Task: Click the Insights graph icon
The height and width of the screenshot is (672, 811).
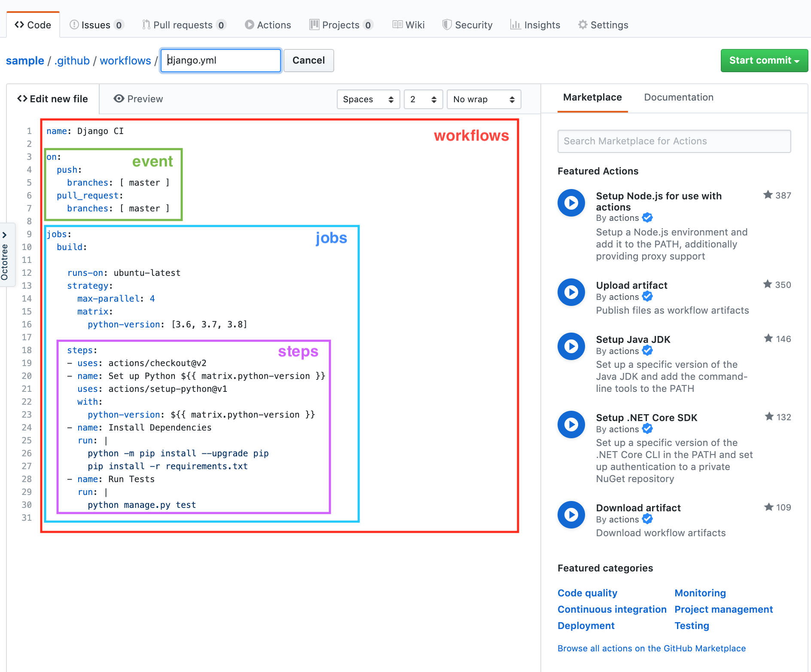Action: click(515, 24)
